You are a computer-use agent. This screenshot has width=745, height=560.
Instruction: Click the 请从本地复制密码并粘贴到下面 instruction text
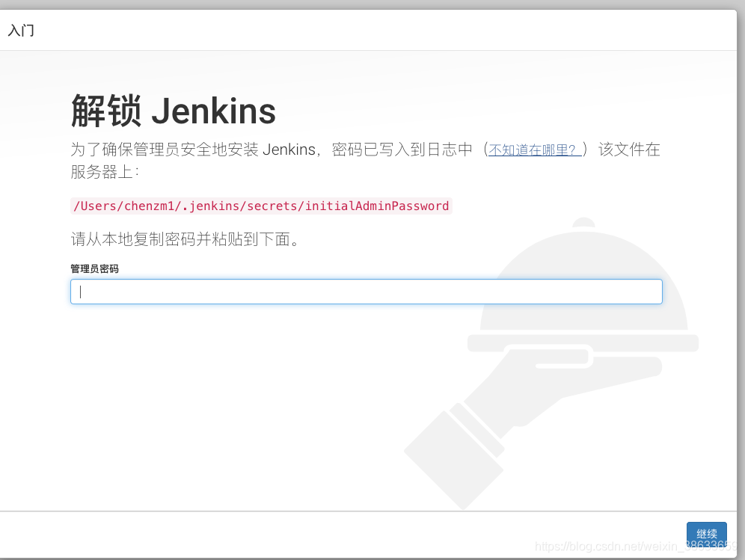coord(185,239)
